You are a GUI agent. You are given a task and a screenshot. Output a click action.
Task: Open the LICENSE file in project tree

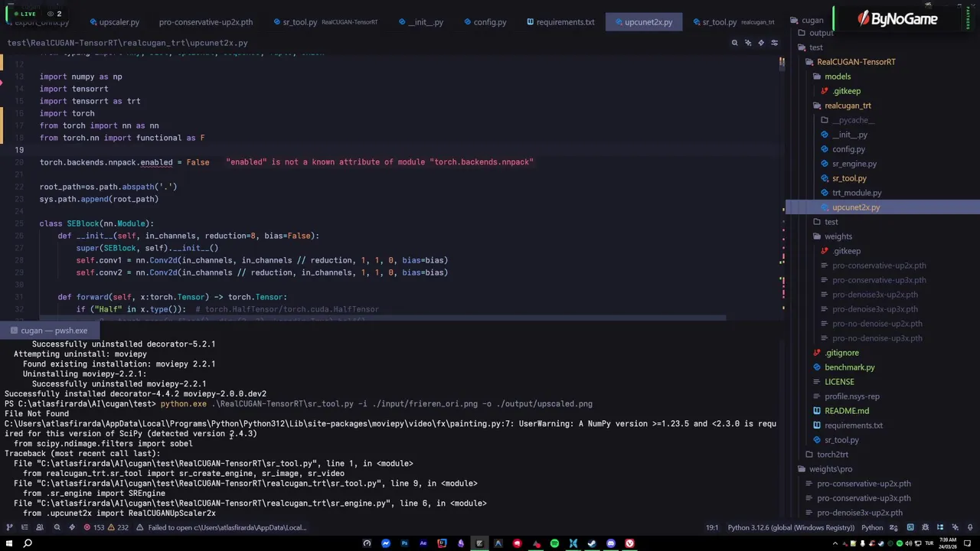[x=838, y=382]
